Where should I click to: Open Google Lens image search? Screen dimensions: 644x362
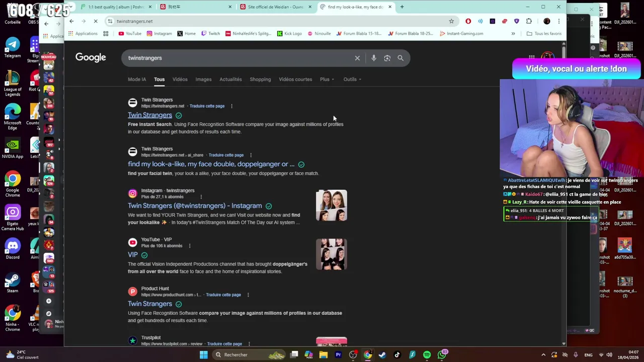click(387, 58)
